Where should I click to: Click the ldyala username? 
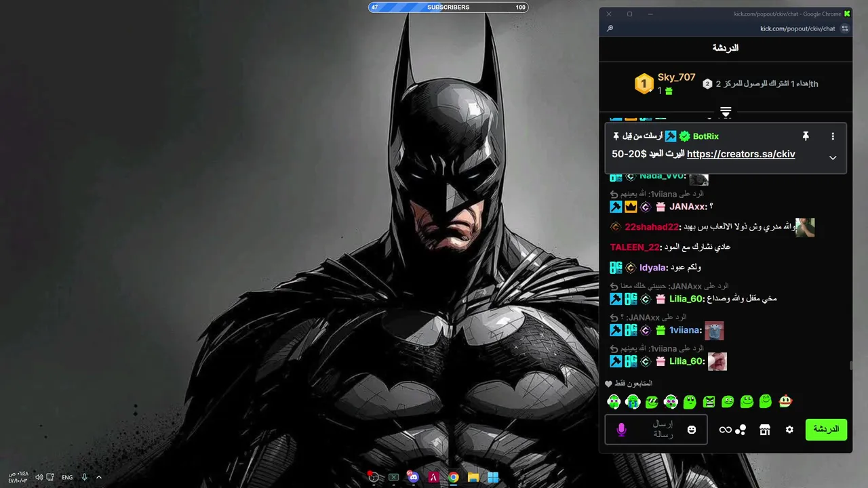click(654, 268)
